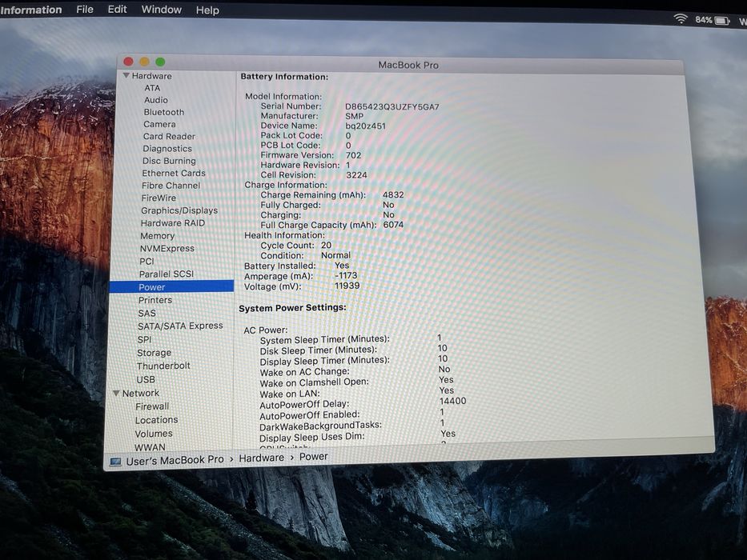Image resolution: width=747 pixels, height=560 pixels.
Task: Open the System Information app menu
Action: 31,10
